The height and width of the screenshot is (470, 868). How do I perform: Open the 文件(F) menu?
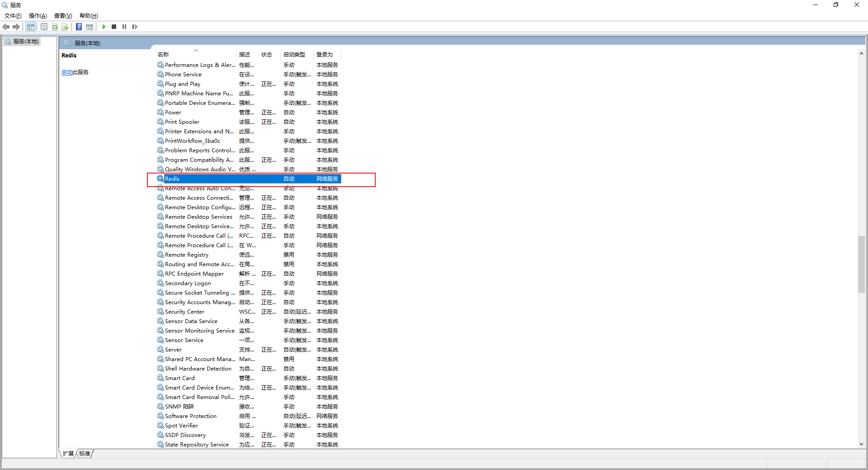(13, 16)
